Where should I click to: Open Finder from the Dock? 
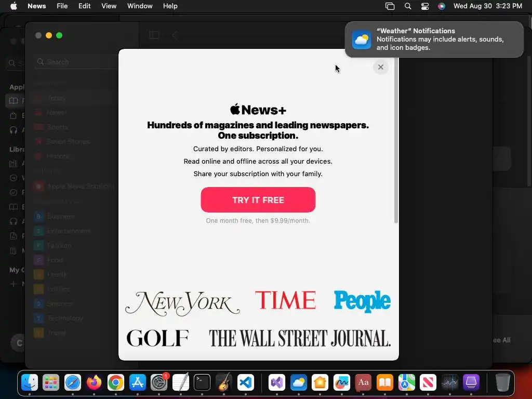pos(30,383)
